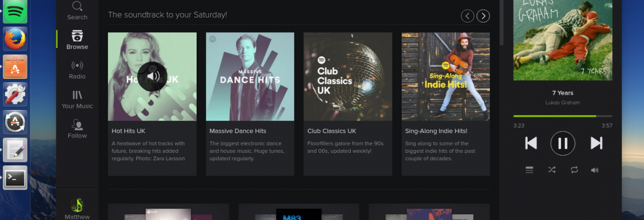Viewport: 644px width, 220px height.
Task: Toggle shuffle playback
Action: (x=551, y=170)
